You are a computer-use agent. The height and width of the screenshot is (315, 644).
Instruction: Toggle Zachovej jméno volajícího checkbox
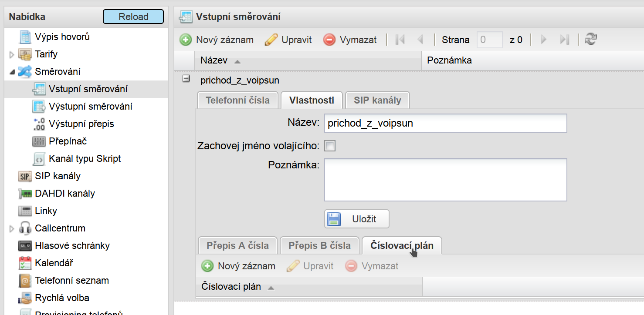[330, 146]
